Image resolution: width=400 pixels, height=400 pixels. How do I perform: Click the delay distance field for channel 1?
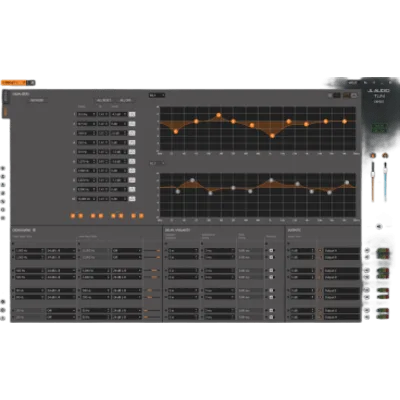tap(183, 250)
